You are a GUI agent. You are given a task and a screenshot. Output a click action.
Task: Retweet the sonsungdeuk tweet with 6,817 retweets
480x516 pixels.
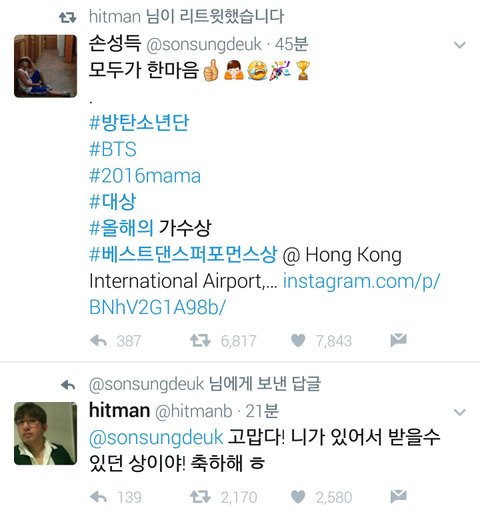tap(200, 340)
